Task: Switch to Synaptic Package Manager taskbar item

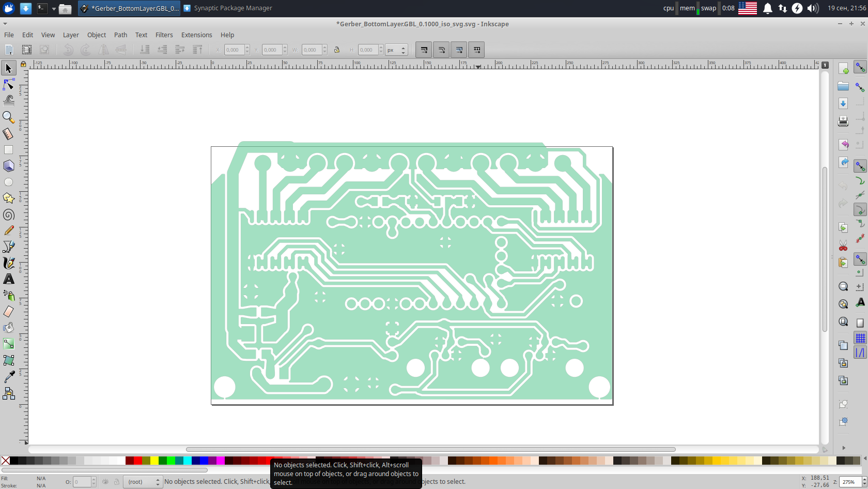Action: pyautogui.click(x=227, y=8)
